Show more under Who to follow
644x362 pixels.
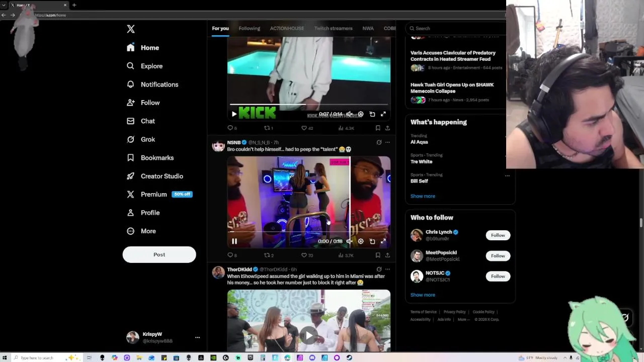coord(423,295)
